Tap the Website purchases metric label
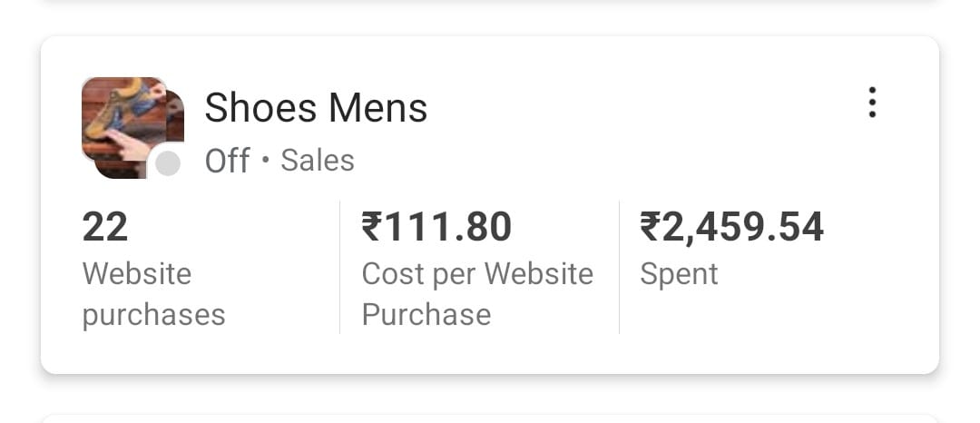Viewport: 980px width, 423px height. [x=153, y=294]
